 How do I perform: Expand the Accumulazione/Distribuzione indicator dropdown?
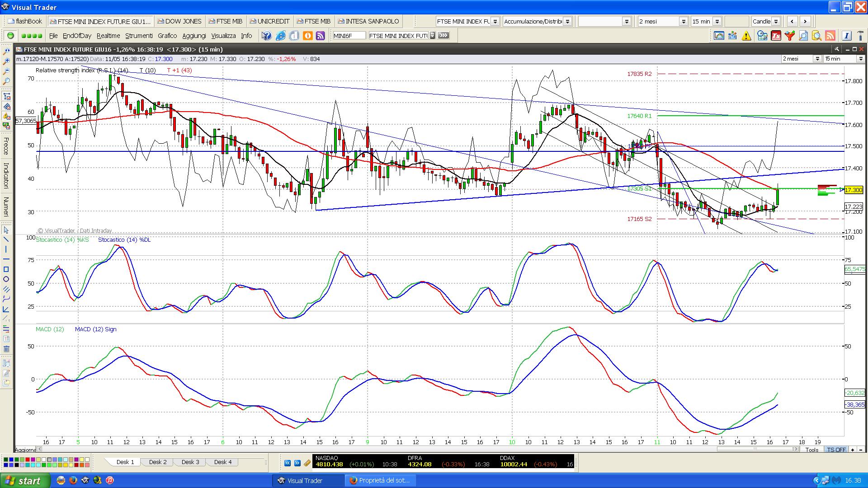[x=567, y=21]
